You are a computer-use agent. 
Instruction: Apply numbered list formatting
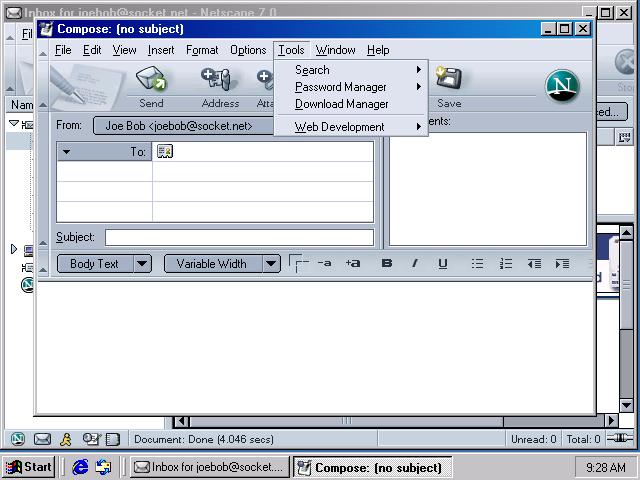506,264
